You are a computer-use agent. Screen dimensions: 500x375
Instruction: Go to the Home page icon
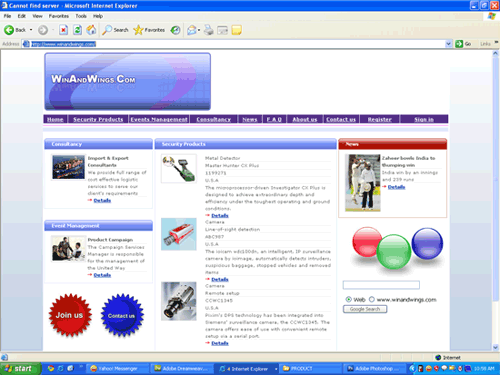[91, 30]
